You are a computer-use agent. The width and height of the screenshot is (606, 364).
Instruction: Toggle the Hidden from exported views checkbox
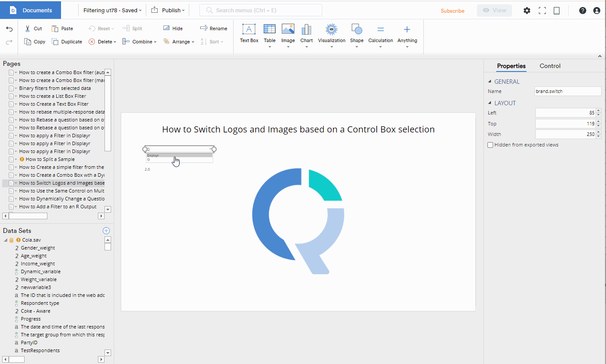pyautogui.click(x=490, y=145)
